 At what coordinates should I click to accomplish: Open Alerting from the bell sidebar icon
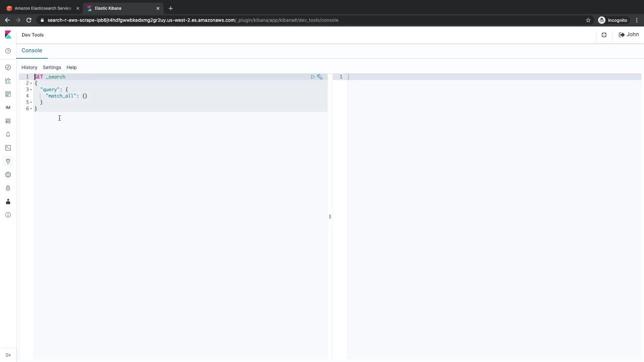coord(8,134)
